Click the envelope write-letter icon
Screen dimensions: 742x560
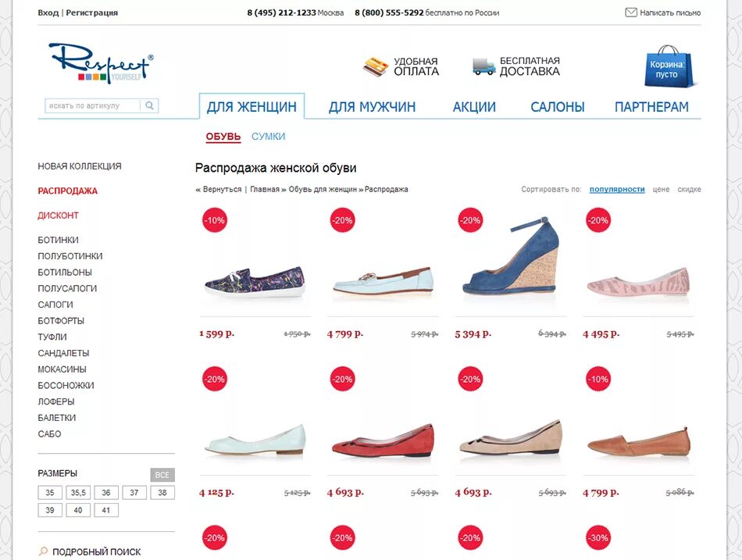[x=631, y=12]
